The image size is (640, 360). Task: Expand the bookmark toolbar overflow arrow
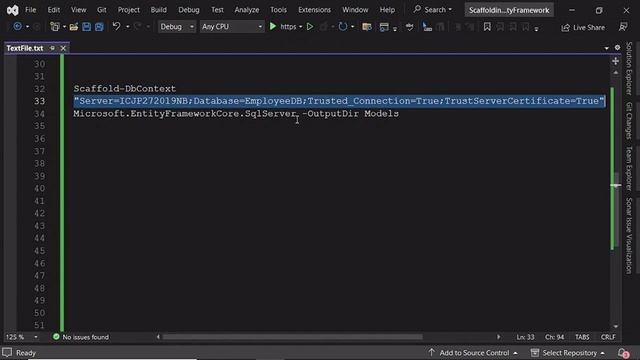coord(536,29)
